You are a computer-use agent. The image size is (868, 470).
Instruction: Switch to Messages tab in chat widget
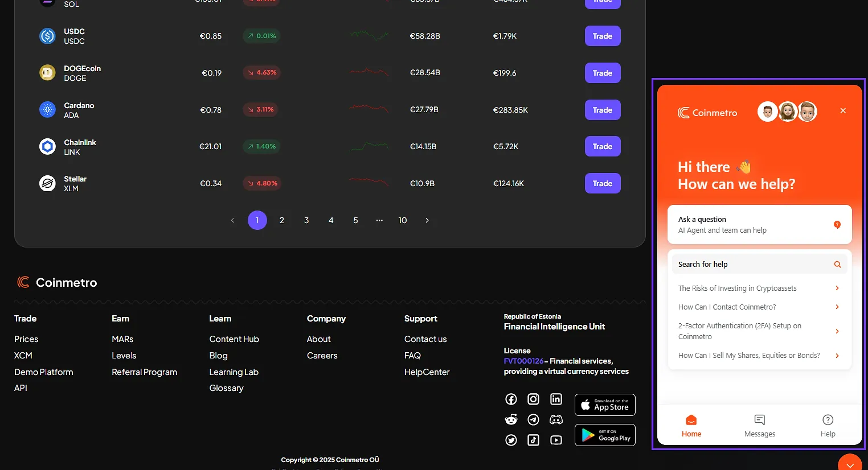(x=760, y=426)
